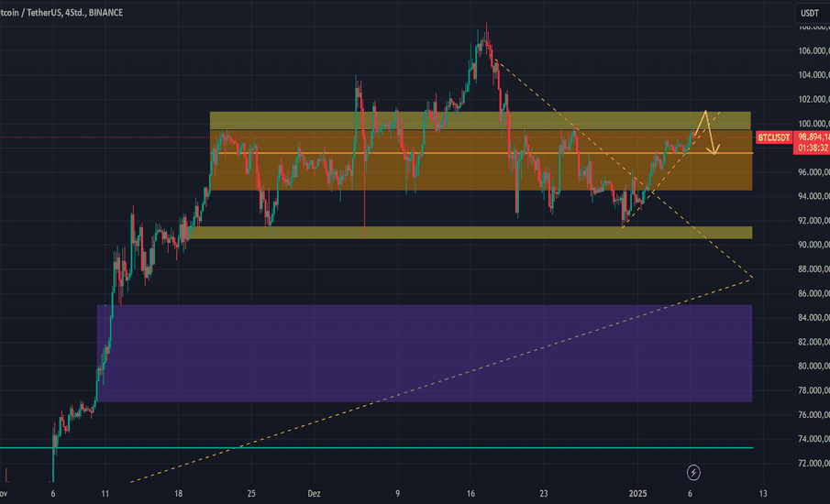Click the lightning bolt event icon
This screenshot has height=504, width=830.
pyautogui.click(x=694, y=472)
